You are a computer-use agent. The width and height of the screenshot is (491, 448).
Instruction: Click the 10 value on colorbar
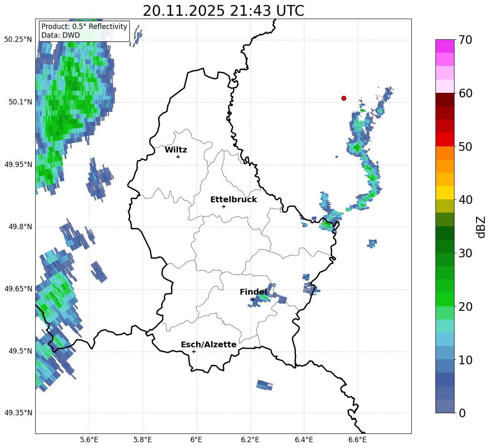point(465,360)
